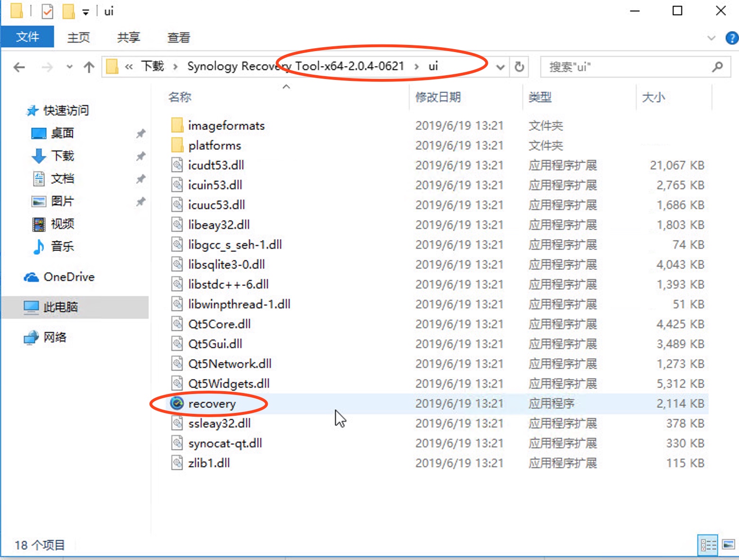Open the help question mark icon
Viewport: 739px width, 560px height.
coord(732,38)
